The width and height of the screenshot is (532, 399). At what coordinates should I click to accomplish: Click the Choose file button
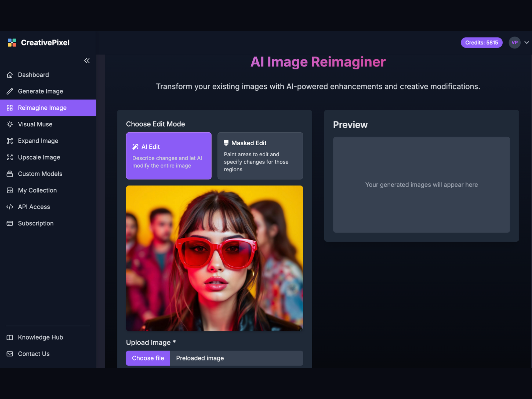(x=148, y=358)
